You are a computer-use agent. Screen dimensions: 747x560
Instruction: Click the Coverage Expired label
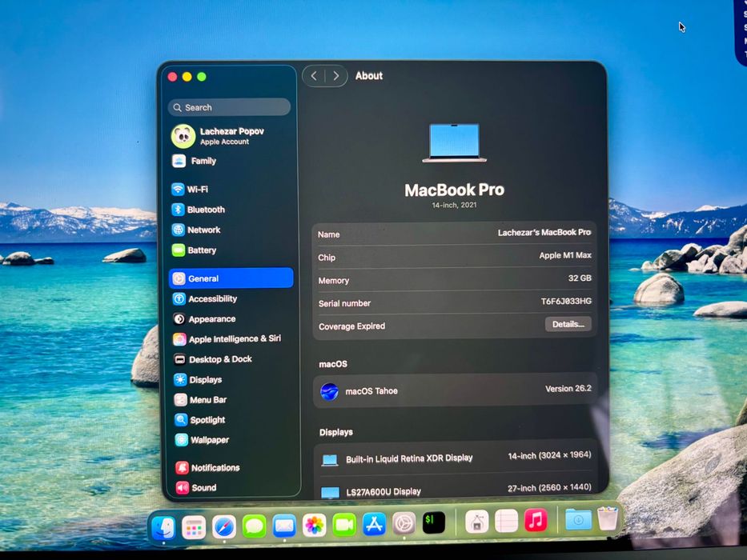click(351, 326)
